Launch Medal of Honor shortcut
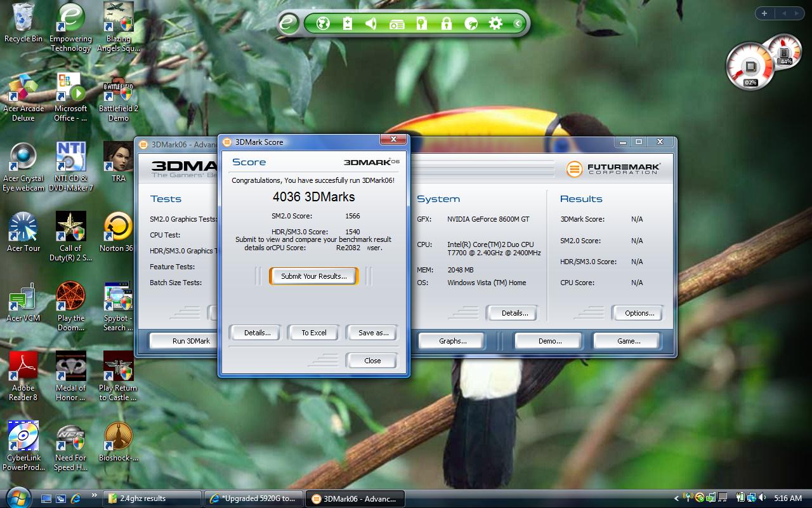812x508 pixels. pyautogui.click(x=70, y=376)
